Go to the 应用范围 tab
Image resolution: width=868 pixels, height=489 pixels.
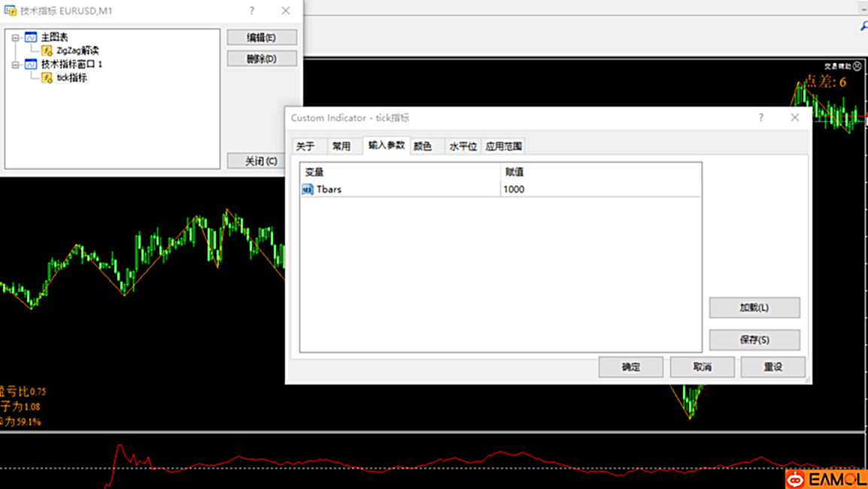503,147
